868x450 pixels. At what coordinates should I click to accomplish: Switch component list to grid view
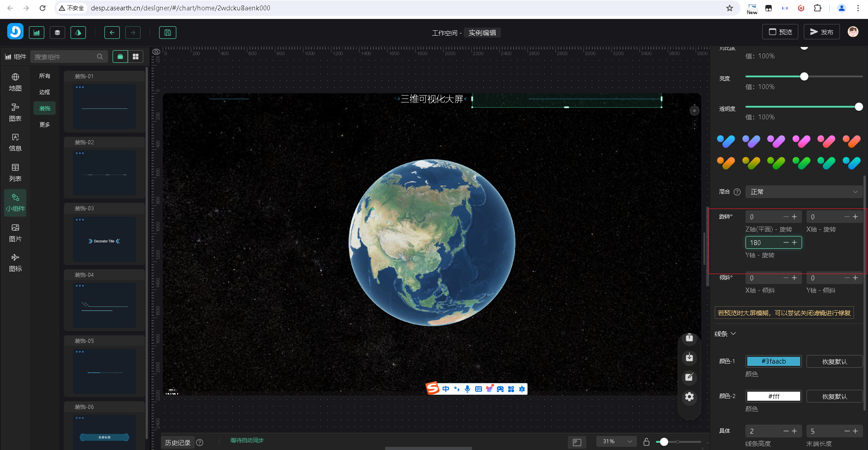(135, 57)
